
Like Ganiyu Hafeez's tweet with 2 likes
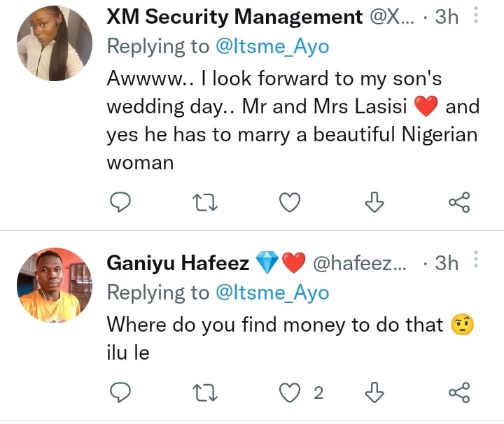coord(290,393)
